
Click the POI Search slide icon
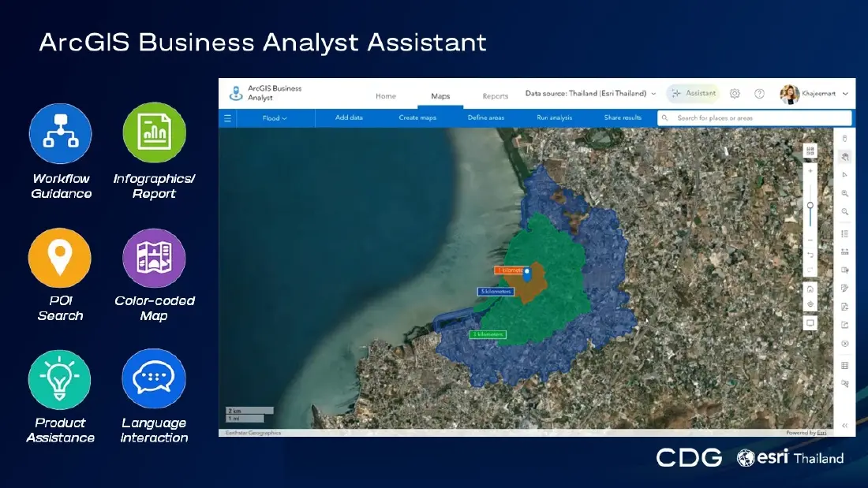click(60, 257)
